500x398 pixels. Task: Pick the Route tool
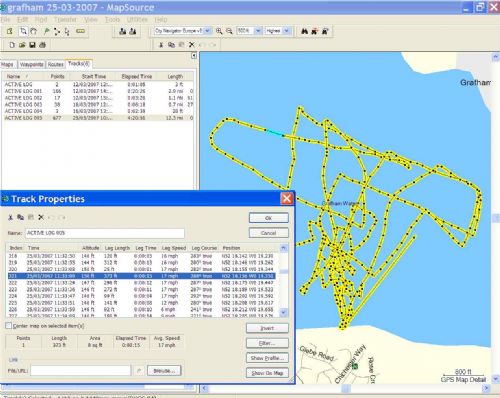pyautogui.click(x=57, y=31)
